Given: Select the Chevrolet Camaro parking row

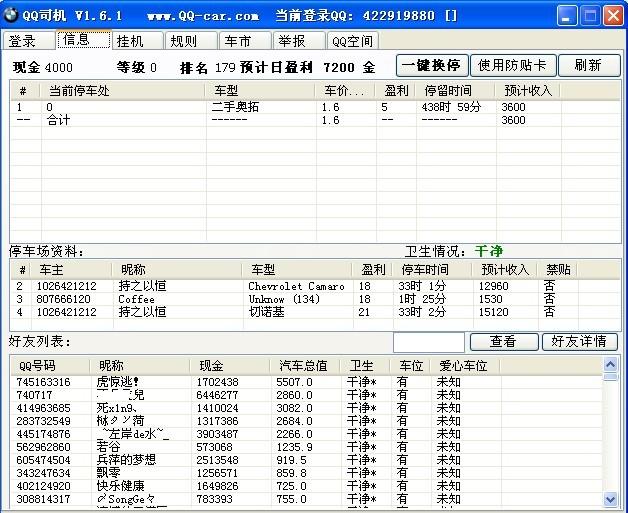Looking at the screenshot, I should pos(315,286).
